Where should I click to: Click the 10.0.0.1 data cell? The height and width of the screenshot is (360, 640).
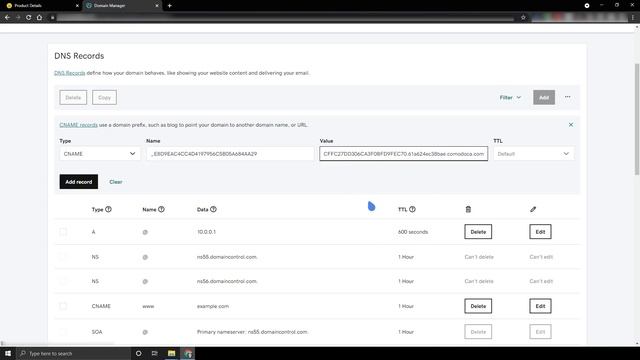click(207, 232)
